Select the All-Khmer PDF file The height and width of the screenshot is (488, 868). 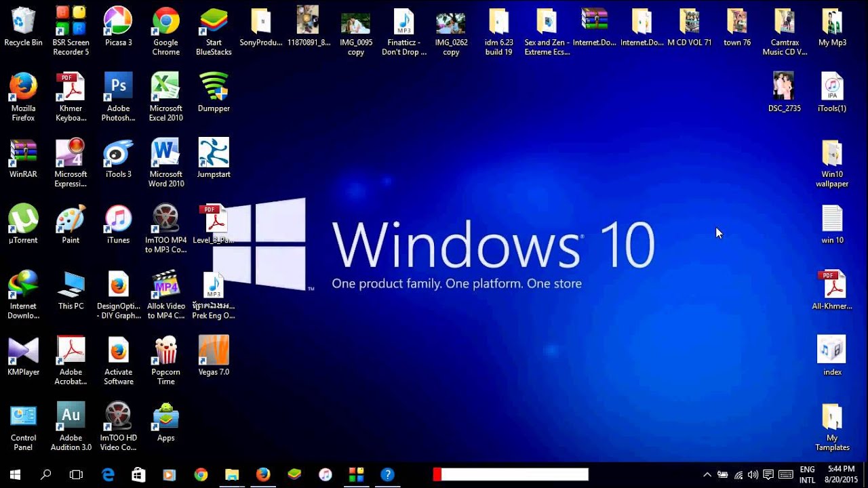click(x=832, y=291)
